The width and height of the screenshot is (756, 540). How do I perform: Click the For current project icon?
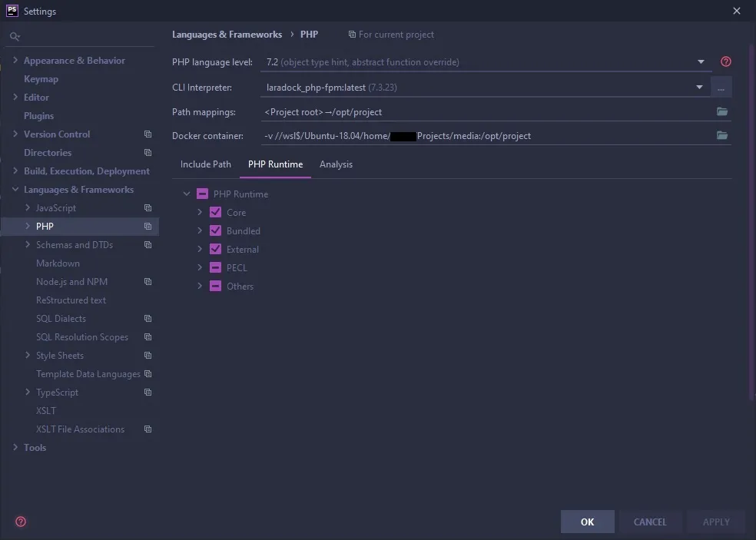352,35
